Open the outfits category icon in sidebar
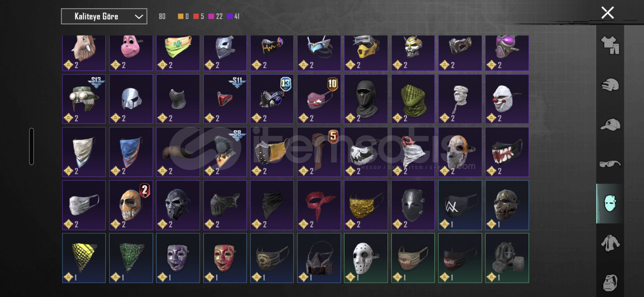Image resolution: width=644 pixels, height=297 pixels. [x=610, y=45]
